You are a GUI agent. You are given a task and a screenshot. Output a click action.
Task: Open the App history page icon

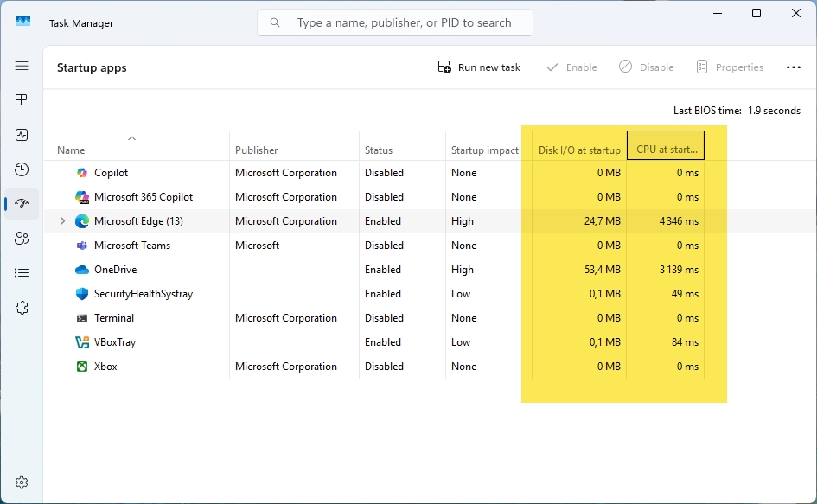point(22,169)
